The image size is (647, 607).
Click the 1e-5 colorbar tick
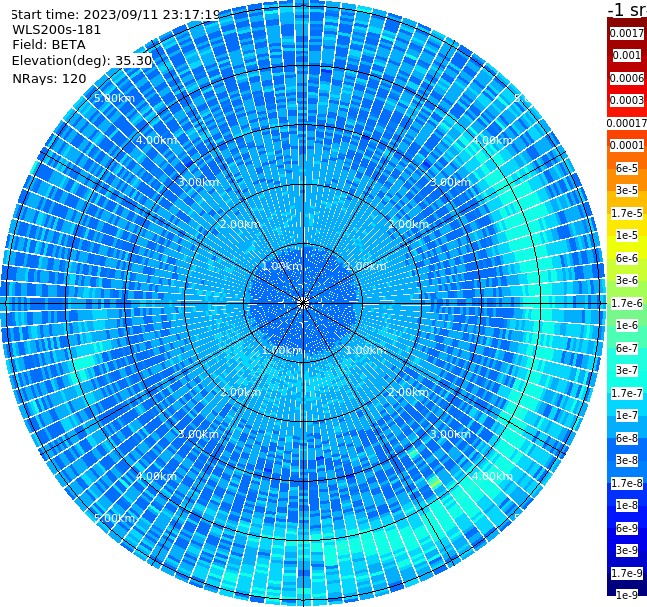click(x=627, y=235)
